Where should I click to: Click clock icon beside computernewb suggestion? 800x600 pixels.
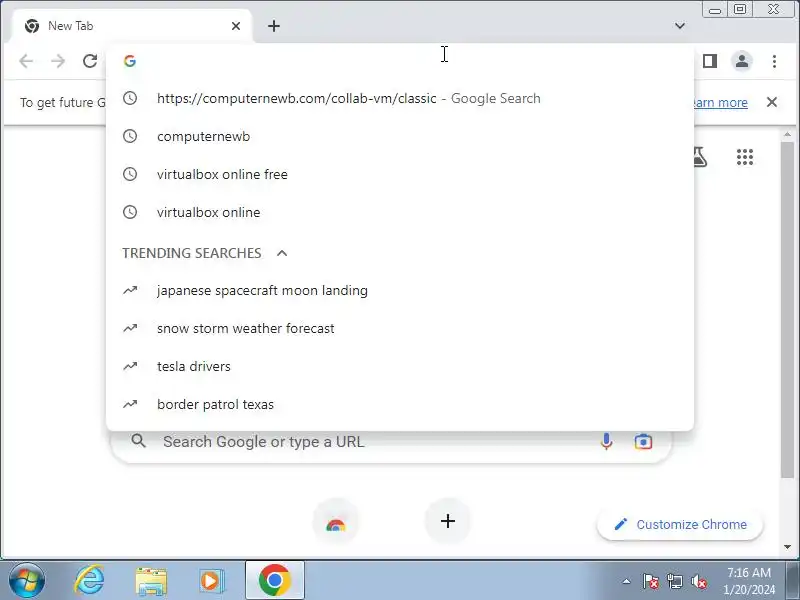pyautogui.click(x=130, y=136)
